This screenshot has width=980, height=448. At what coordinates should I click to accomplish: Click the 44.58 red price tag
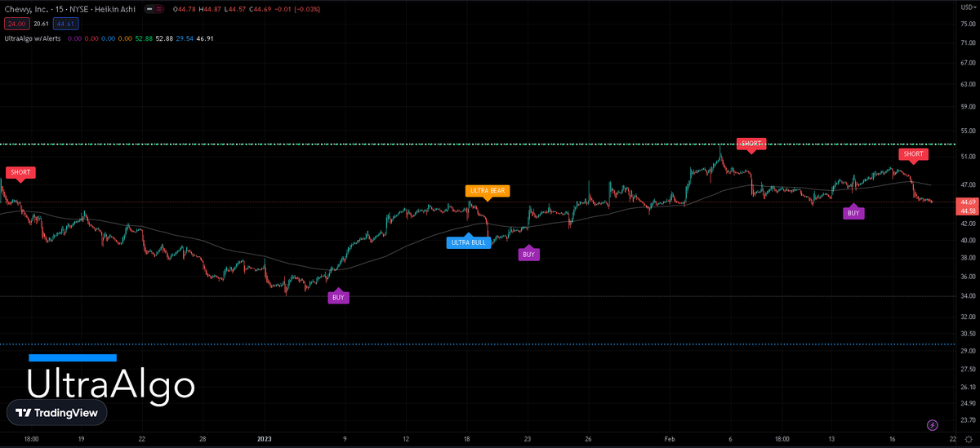click(967, 211)
